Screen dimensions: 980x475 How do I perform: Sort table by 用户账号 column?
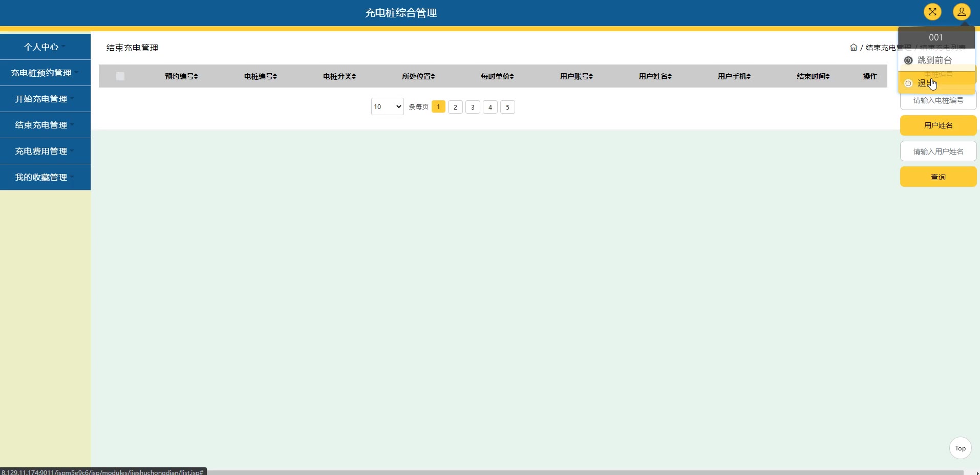[577, 76]
